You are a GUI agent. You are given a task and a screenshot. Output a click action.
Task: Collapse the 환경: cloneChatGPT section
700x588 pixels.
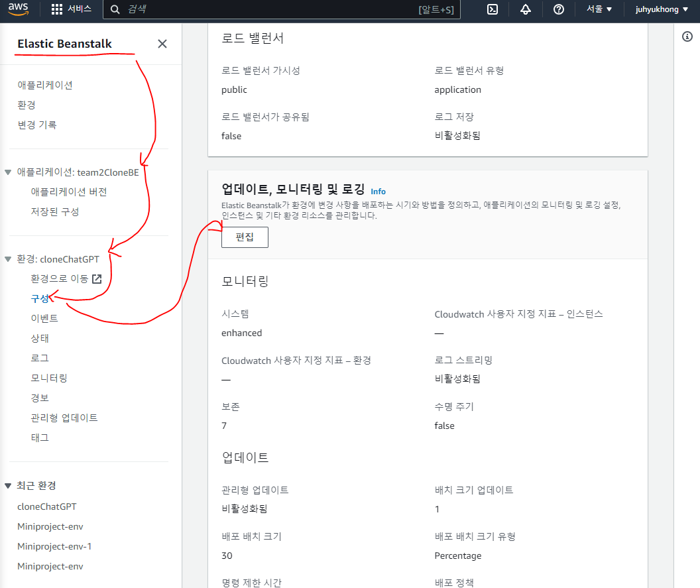point(8,259)
